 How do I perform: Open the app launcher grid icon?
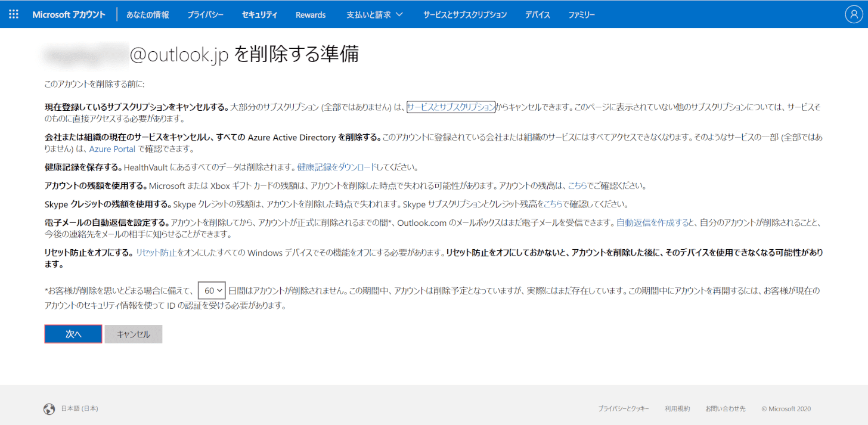coord(14,14)
